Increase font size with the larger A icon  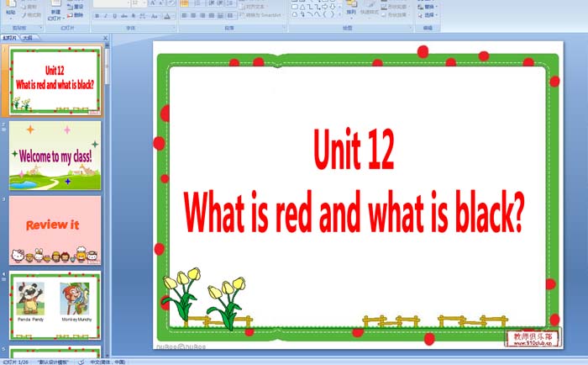click(153, 3)
